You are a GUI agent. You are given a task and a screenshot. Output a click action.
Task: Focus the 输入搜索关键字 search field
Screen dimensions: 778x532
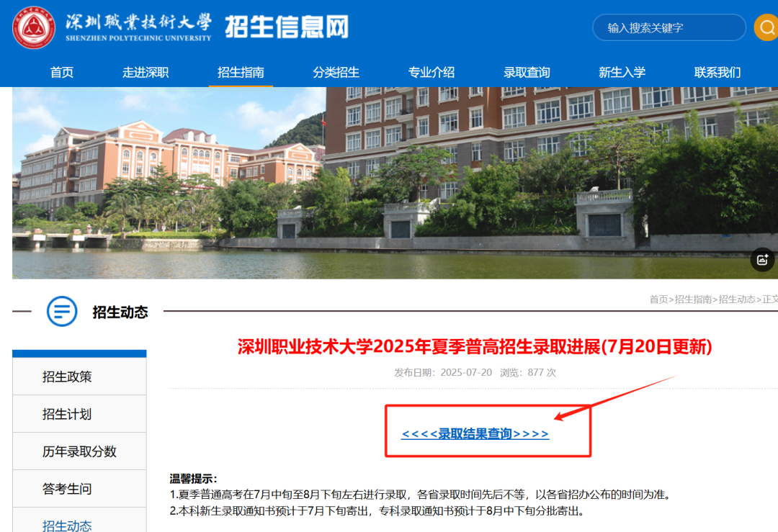click(669, 27)
